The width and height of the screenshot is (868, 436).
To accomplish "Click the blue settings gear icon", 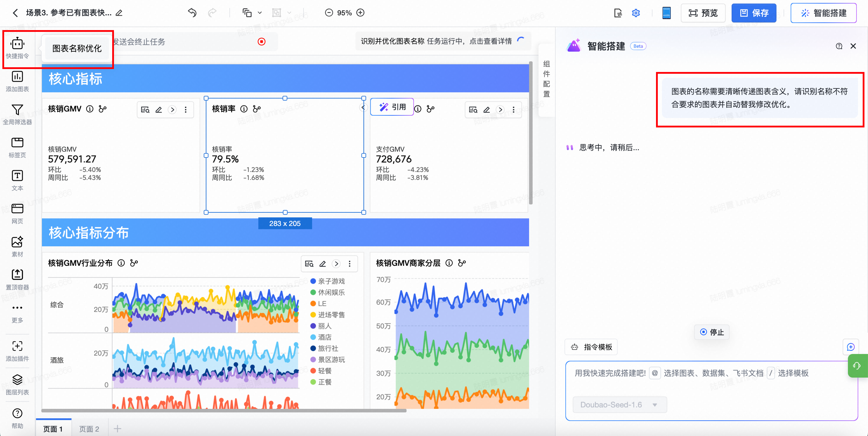I will tap(635, 13).
